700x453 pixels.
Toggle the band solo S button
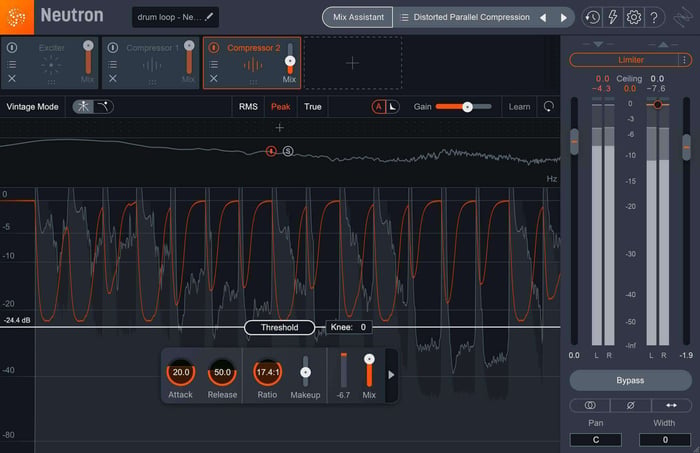point(288,151)
